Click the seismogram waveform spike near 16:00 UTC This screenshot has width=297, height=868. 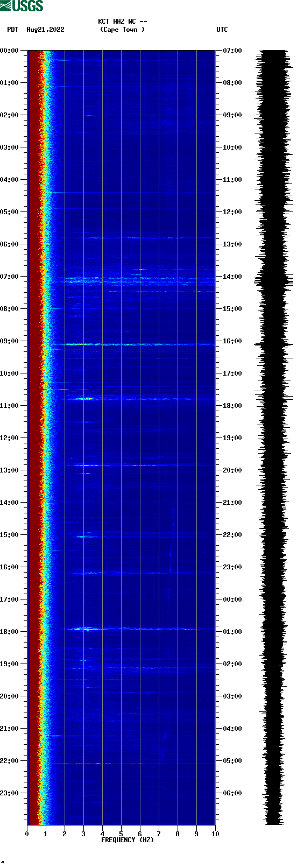point(274,344)
